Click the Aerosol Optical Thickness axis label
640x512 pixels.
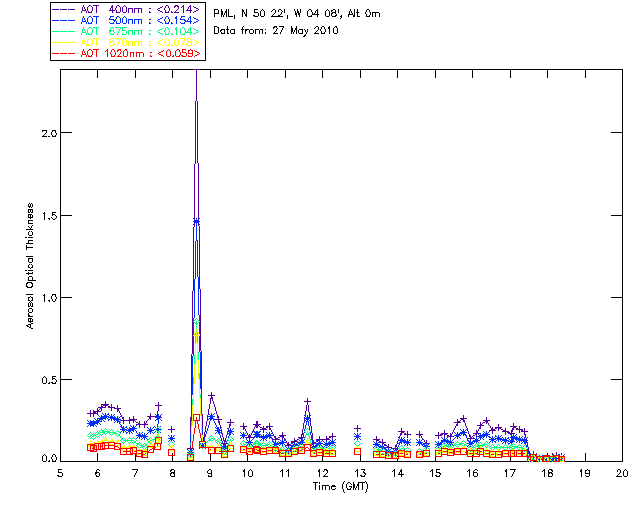pyautogui.click(x=30, y=266)
